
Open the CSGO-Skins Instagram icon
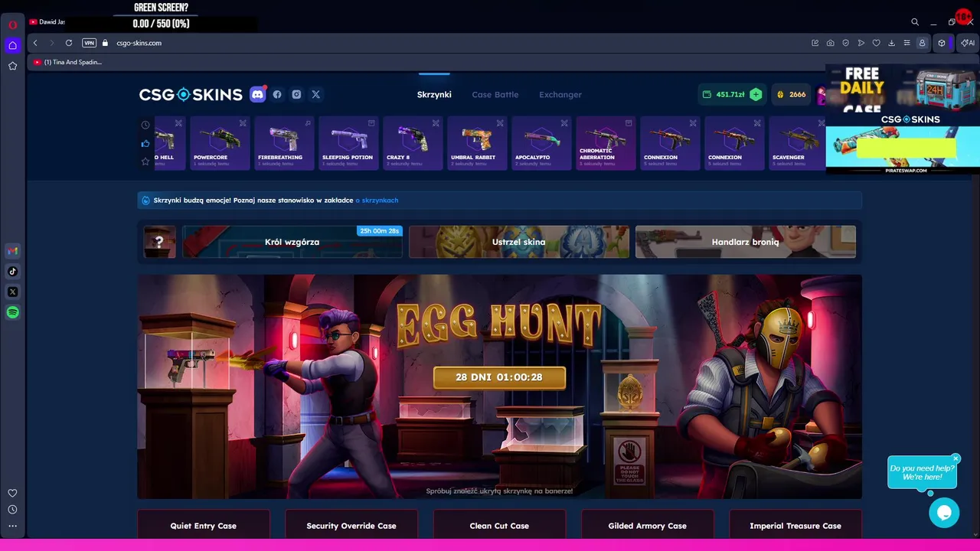click(x=296, y=94)
